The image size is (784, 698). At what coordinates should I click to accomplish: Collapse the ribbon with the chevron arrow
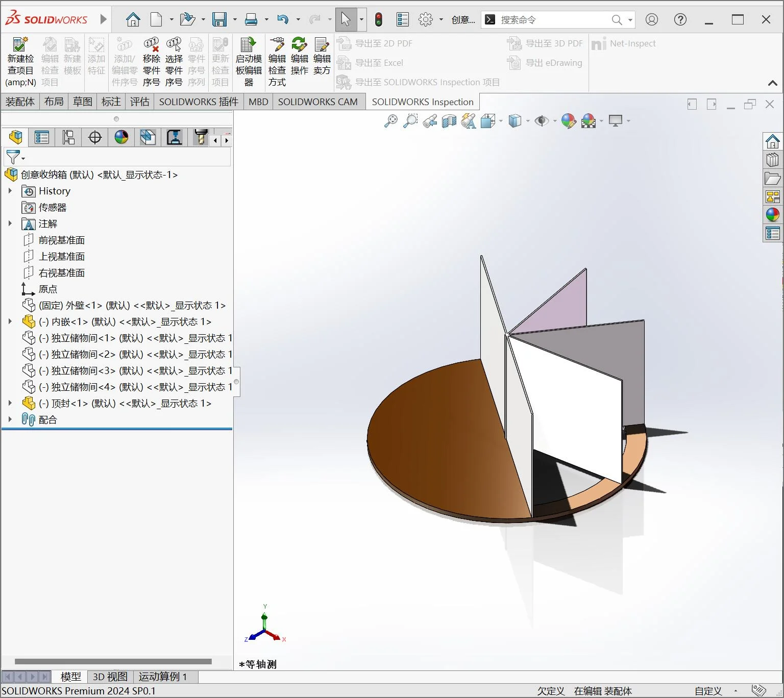(x=772, y=83)
